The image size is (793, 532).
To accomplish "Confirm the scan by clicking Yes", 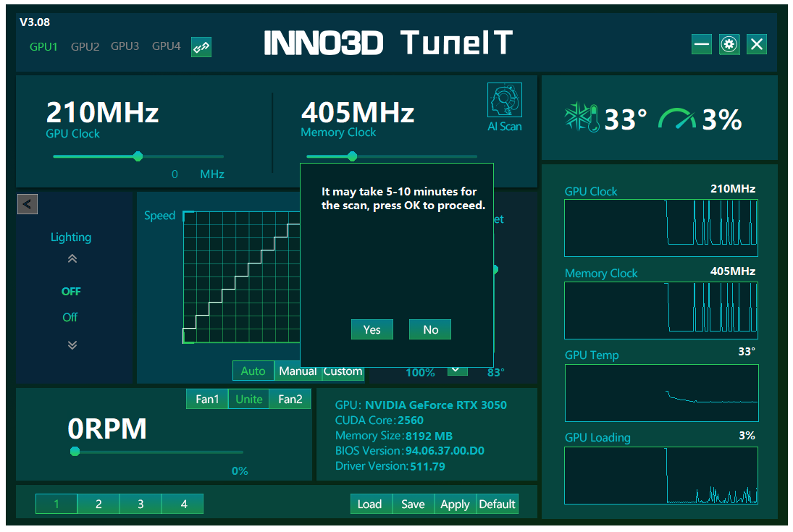I will point(372,329).
